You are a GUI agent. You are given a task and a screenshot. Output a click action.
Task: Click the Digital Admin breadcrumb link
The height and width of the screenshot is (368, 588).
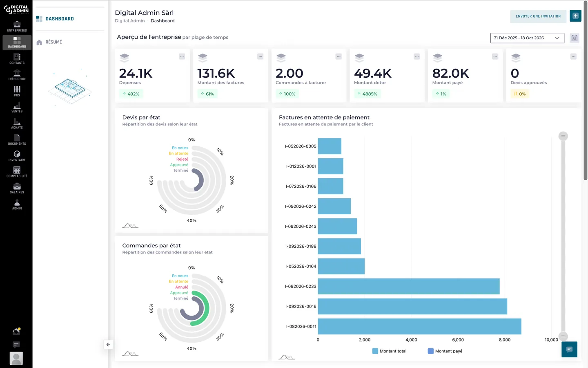(x=130, y=21)
